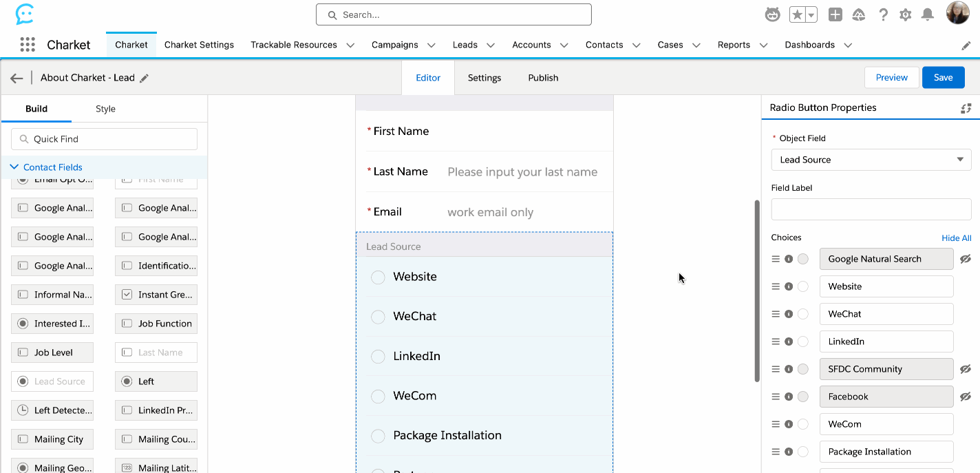The width and height of the screenshot is (980, 473).
Task: Click the info icon for LinkedIn choice
Action: pos(789,341)
